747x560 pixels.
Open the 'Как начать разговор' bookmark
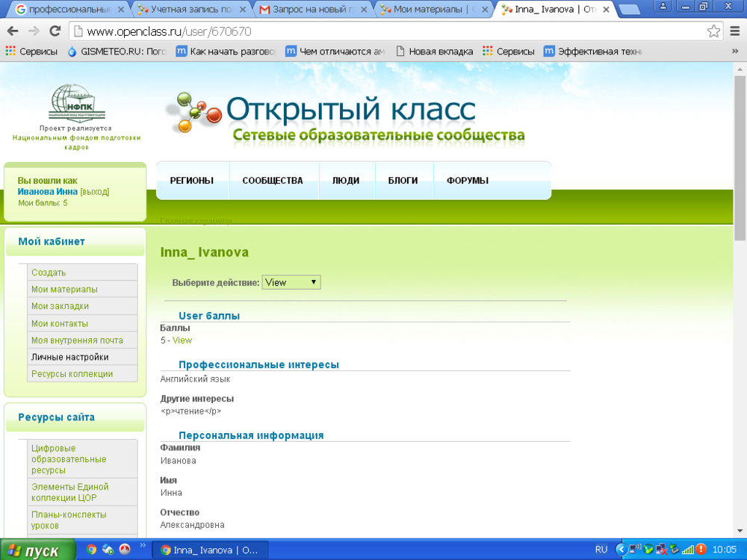coord(226,52)
